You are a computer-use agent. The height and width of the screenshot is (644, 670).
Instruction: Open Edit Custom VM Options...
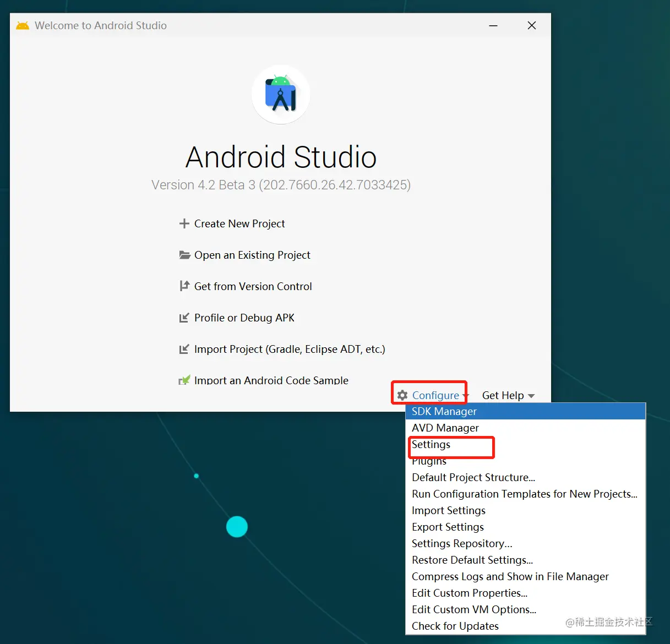click(525, 609)
